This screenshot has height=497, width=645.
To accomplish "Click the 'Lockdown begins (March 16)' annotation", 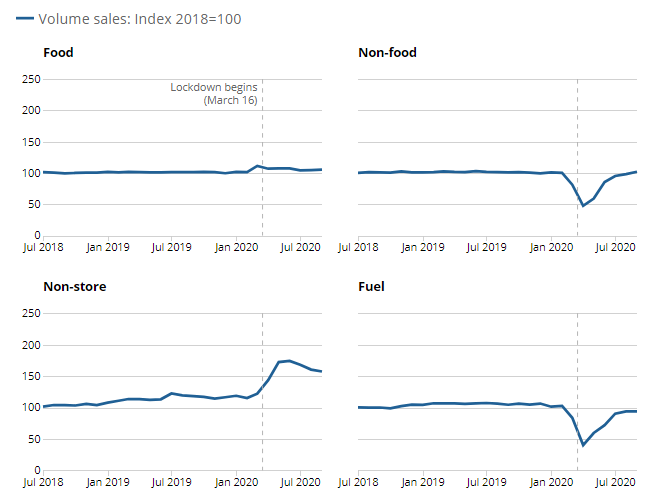I will [214, 94].
